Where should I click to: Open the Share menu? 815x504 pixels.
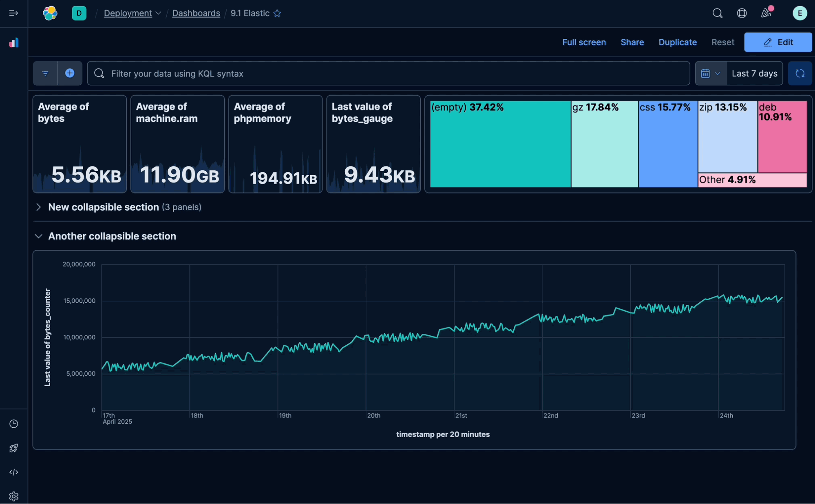[632, 42]
